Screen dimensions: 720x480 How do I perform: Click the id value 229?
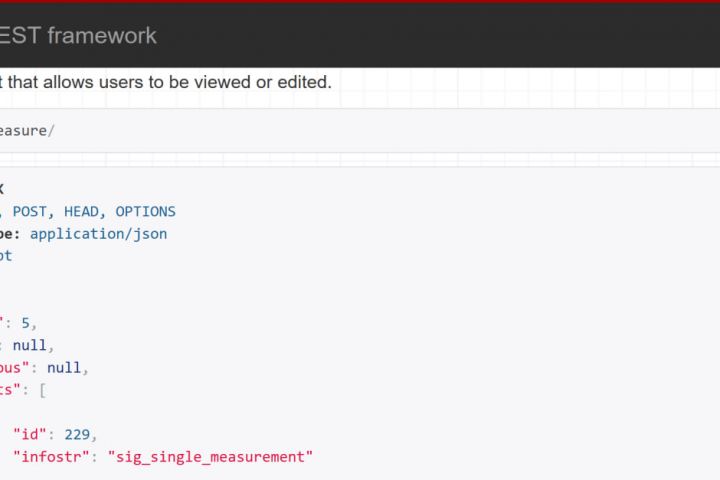pos(77,433)
